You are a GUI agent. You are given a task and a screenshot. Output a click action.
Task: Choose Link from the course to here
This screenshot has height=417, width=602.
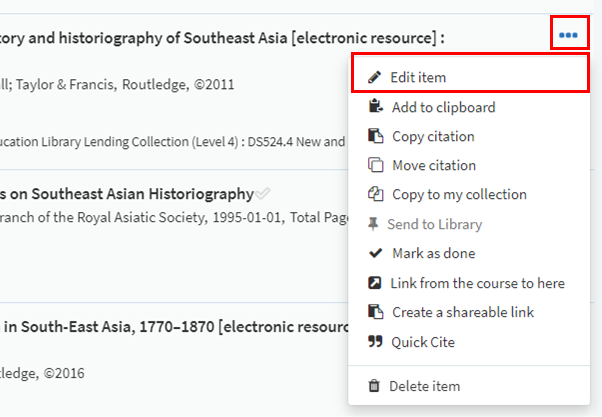pos(478,283)
